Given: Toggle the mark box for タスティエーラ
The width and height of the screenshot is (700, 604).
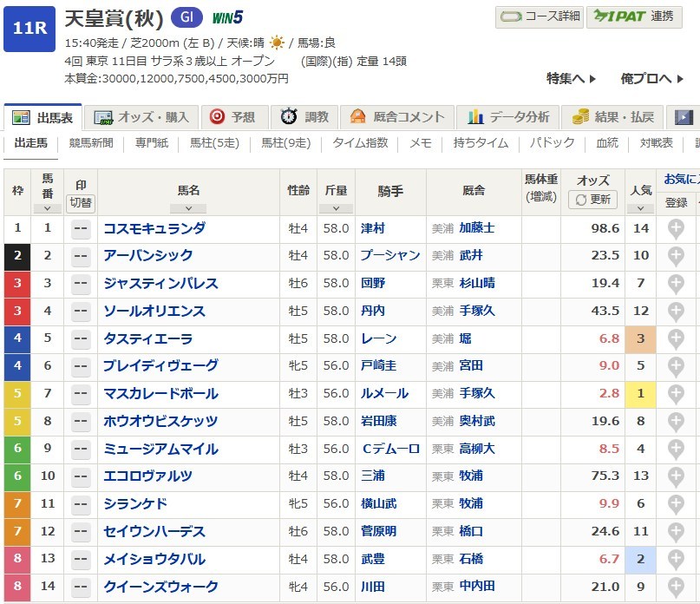Looking at the screenshot, I should coord(81,338).
